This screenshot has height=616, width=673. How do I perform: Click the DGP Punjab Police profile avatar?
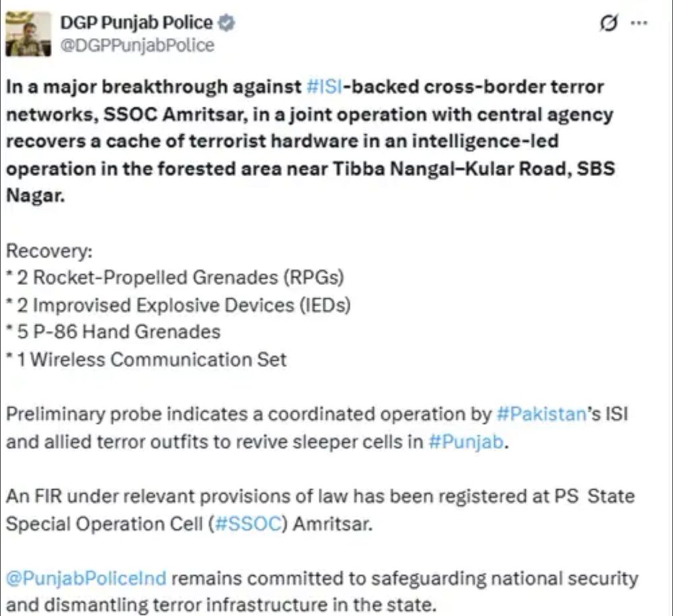tap(28, 33)
